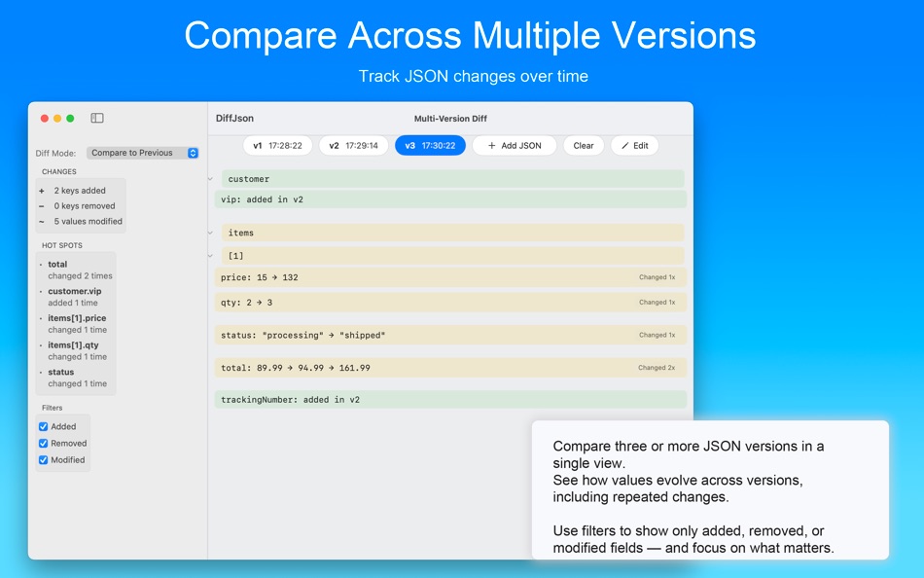Select the v2 17:29:14 version tab
924x578 pixels.
point(354,146)
